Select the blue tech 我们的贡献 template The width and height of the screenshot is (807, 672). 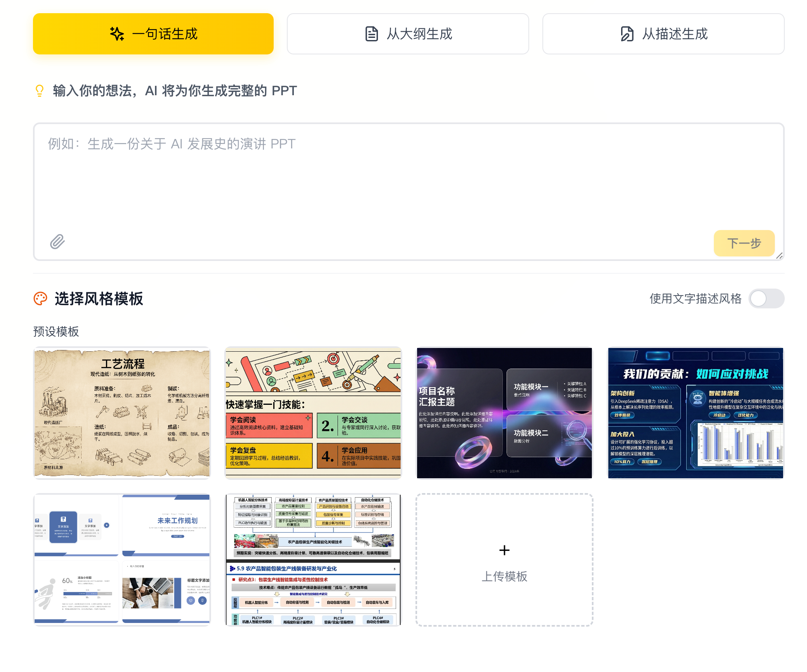pos(695,413)
